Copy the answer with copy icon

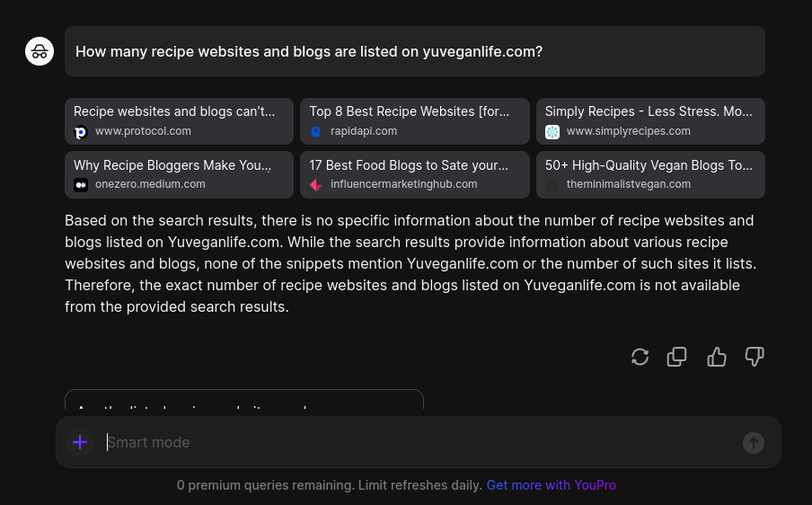click(677, 357)
